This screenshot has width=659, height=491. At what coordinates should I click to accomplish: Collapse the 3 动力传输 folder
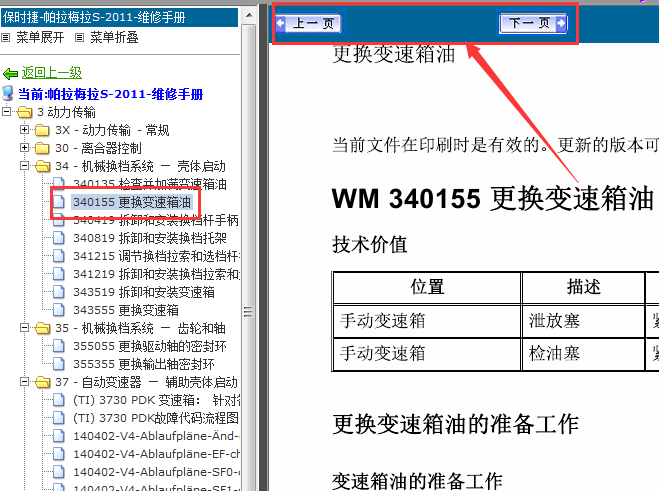pos(7,112)
